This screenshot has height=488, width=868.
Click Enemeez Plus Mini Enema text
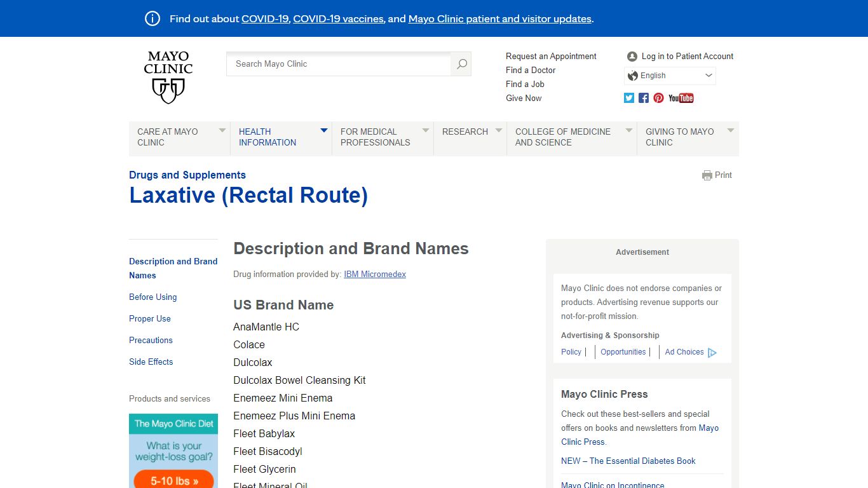(x=294, y=416)
